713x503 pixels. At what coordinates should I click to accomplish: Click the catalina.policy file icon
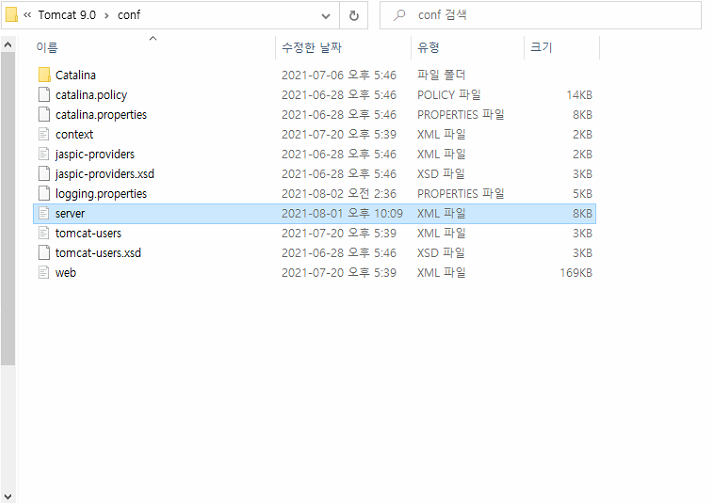(44, 95)
